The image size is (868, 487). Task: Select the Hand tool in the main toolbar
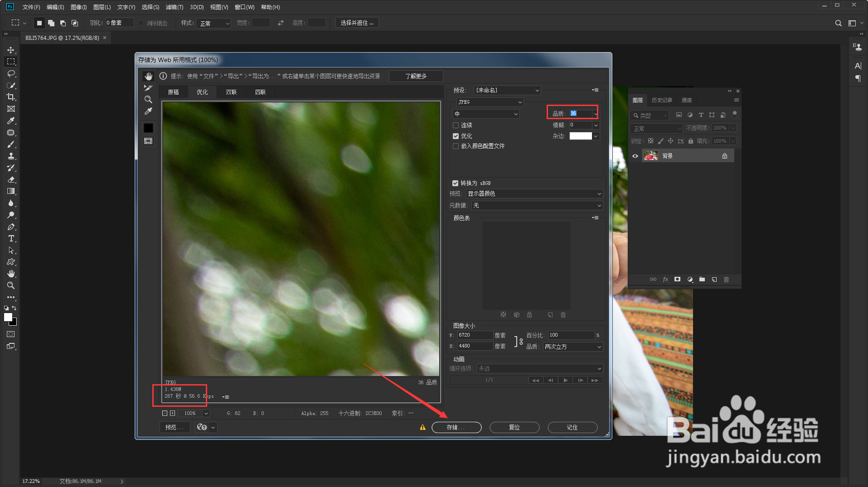[11, 274]
